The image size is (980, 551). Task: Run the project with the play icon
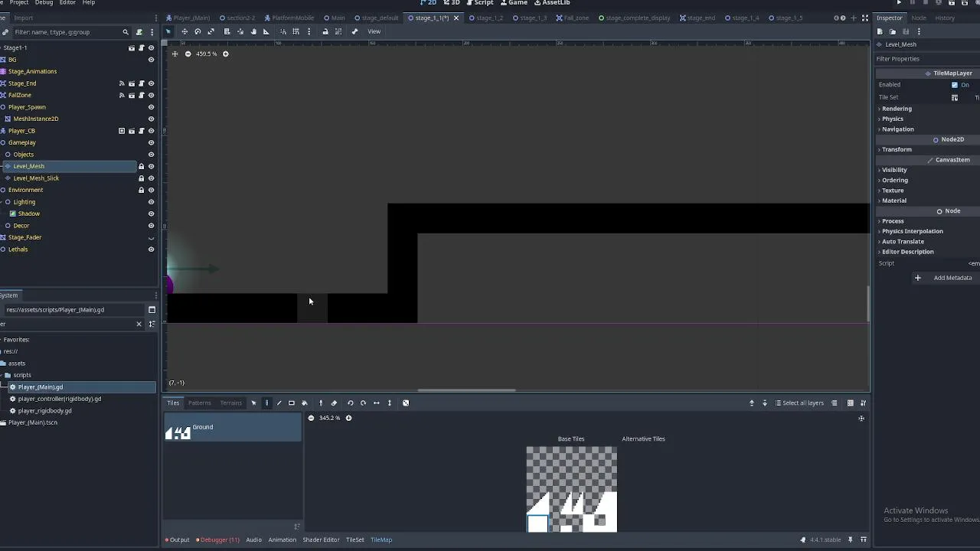click(899, 3)
